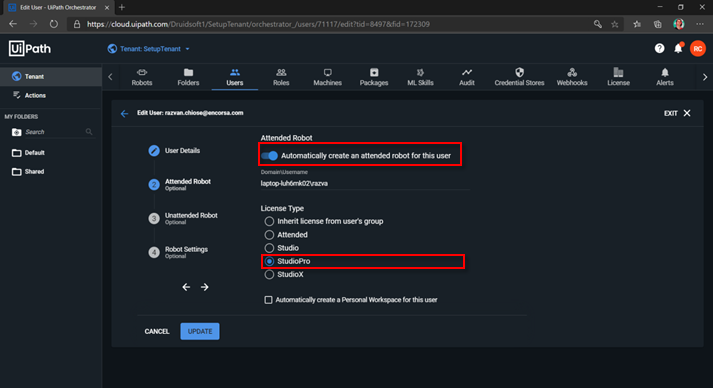Viewport: 713px width, 388px height.
Task: Select the StudioPro license type
Action: [x=269, y=261]
